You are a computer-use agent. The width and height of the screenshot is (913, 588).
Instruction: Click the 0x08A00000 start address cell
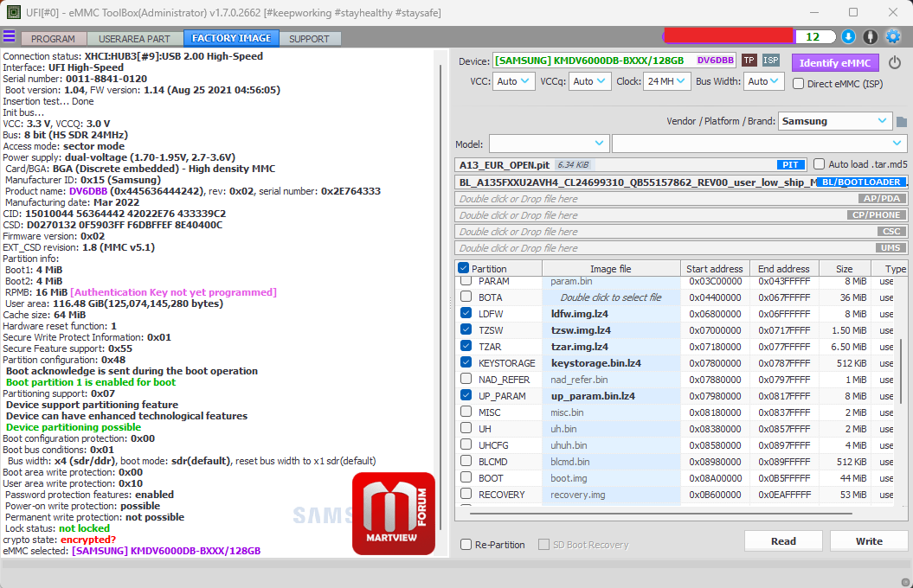(x=715, y=478)
